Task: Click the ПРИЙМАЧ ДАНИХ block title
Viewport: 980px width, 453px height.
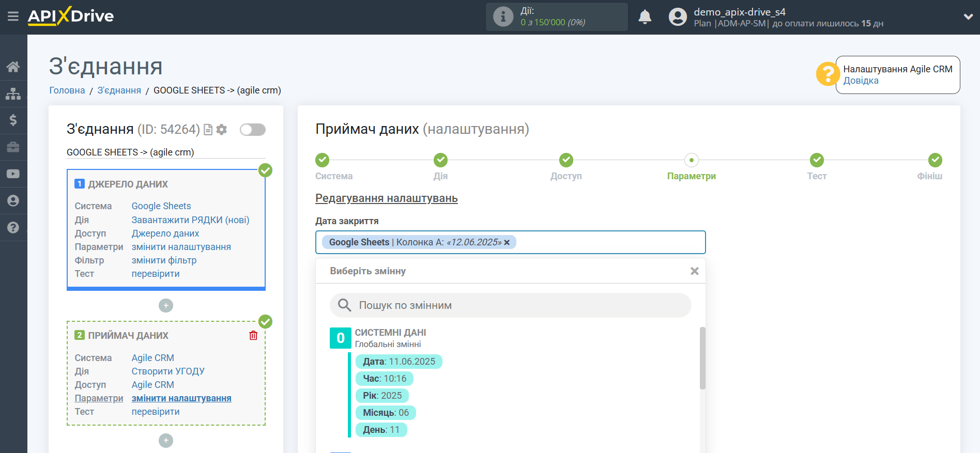Action: (x=128, y=336)
